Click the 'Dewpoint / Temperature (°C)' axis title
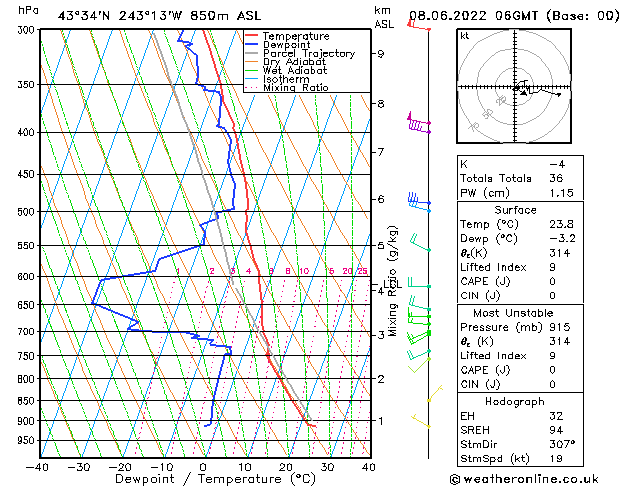Image resolution: width=629 pixels, height=486 pixels. 215,479
